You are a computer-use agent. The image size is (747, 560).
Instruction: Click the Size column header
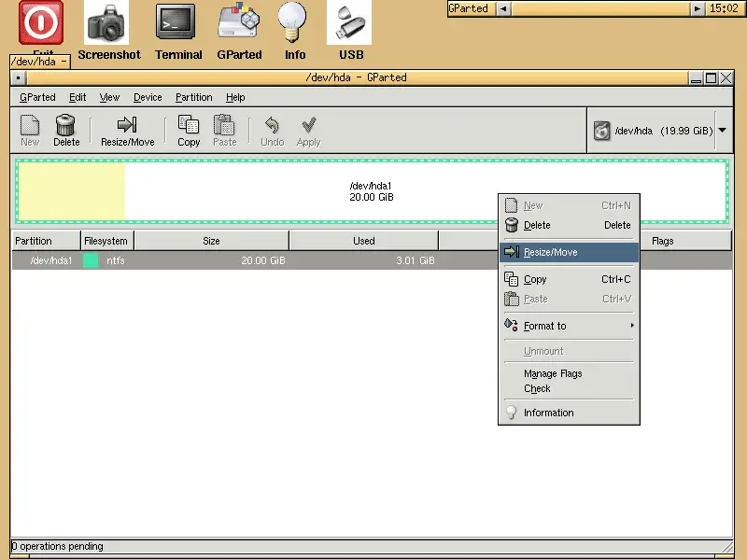pyautogui.click(x=211, y=241)
